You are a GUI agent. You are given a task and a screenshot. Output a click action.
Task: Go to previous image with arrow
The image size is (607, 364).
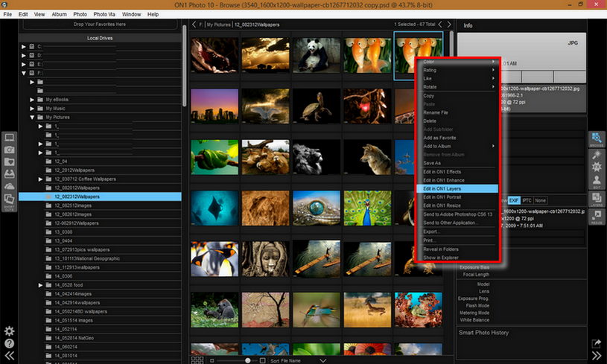[440, 25]
